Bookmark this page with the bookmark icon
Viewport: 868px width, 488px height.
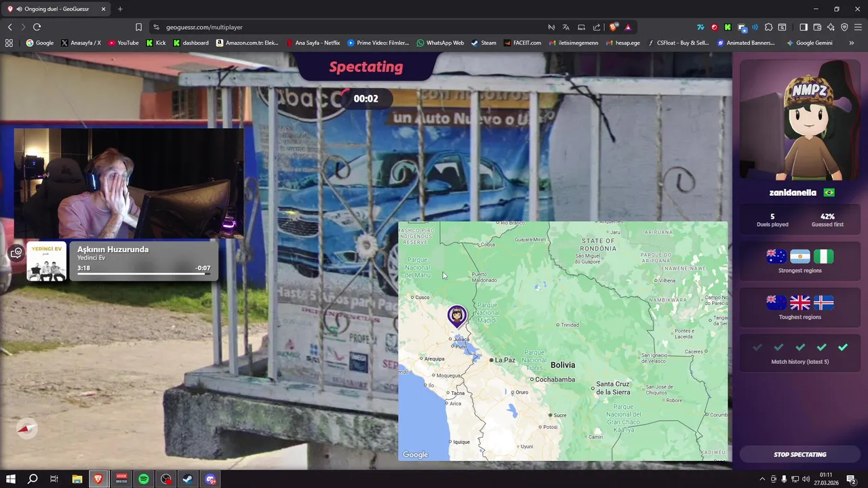[x=138, y=27]
